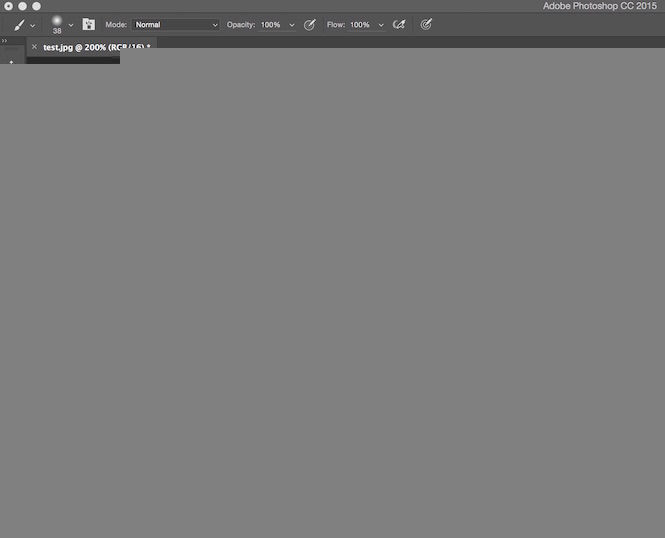Open the Mode Normal blending dropdown

(x=176, y=25)
